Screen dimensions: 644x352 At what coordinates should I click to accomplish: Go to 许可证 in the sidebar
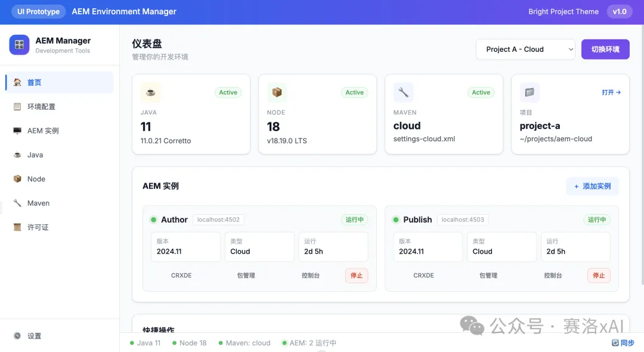click(x=38, y=227)
